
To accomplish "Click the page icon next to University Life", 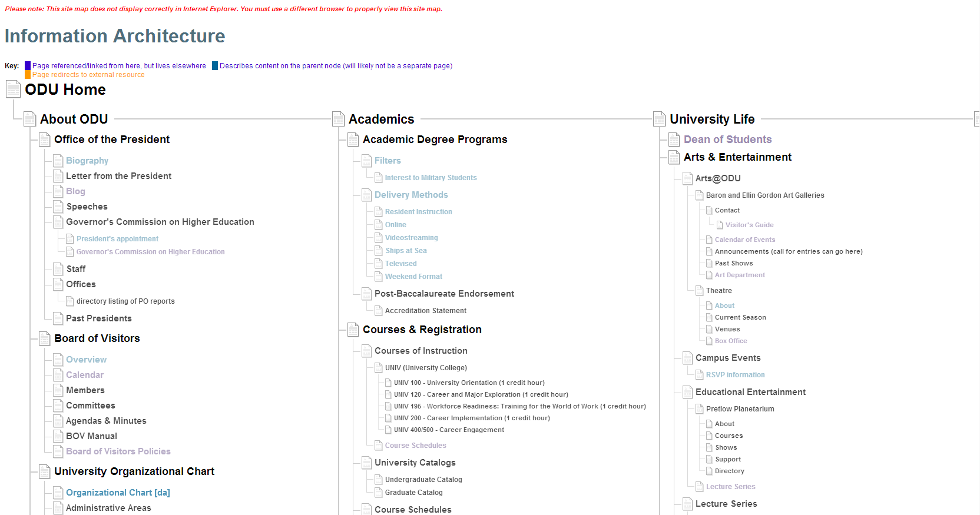I will 660,119.
